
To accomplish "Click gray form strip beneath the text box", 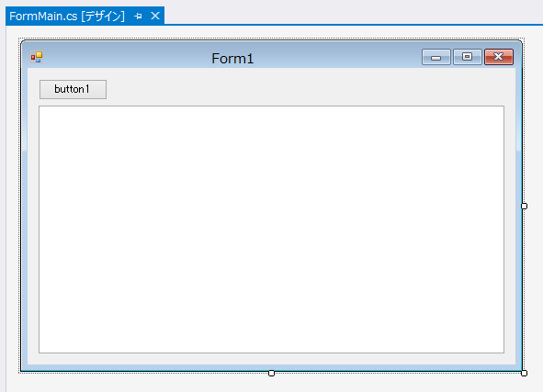I will pos(272,359).
